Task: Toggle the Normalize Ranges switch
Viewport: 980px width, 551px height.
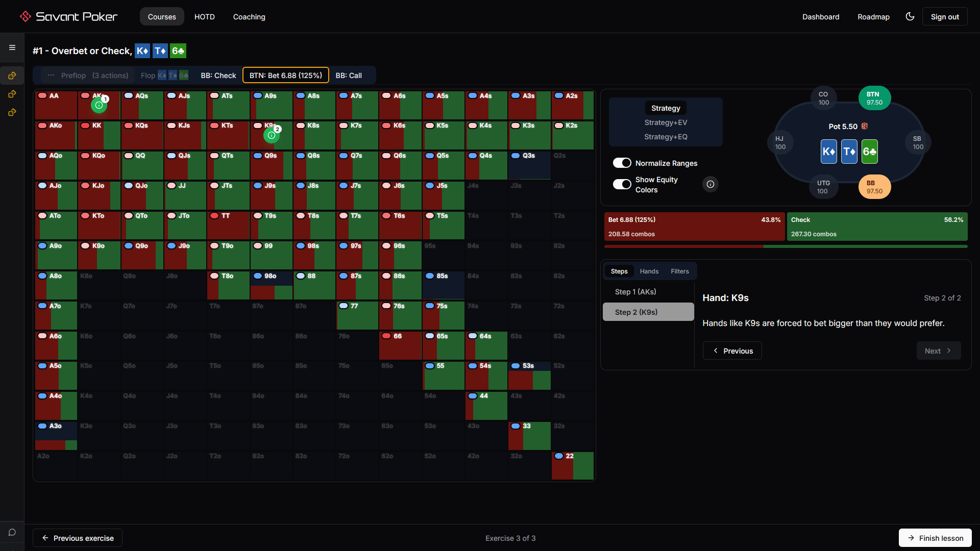Action: (622, 163)
